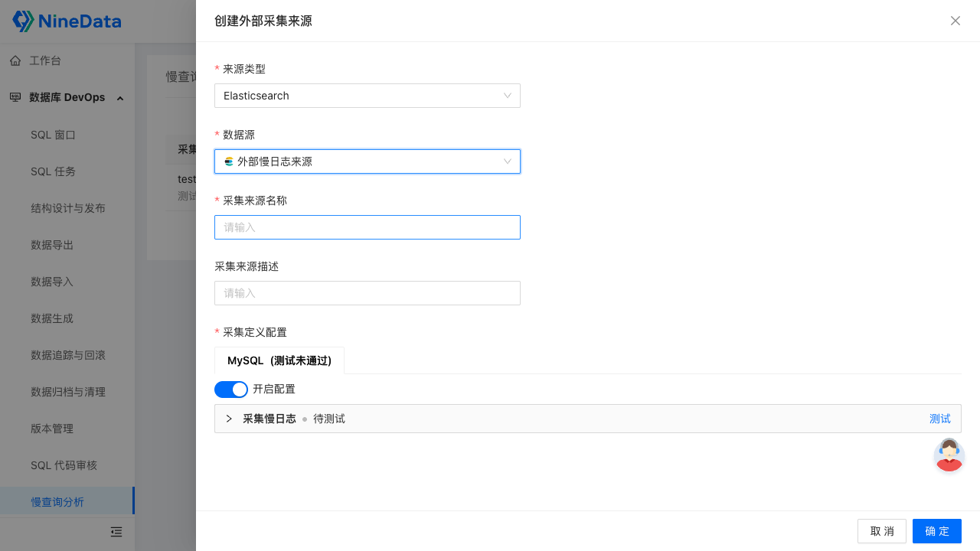The width and height of the screenshot is (980, 551).
Task: Click the collapse sidebar icon at bottom left
Action: tap(116, 532)
